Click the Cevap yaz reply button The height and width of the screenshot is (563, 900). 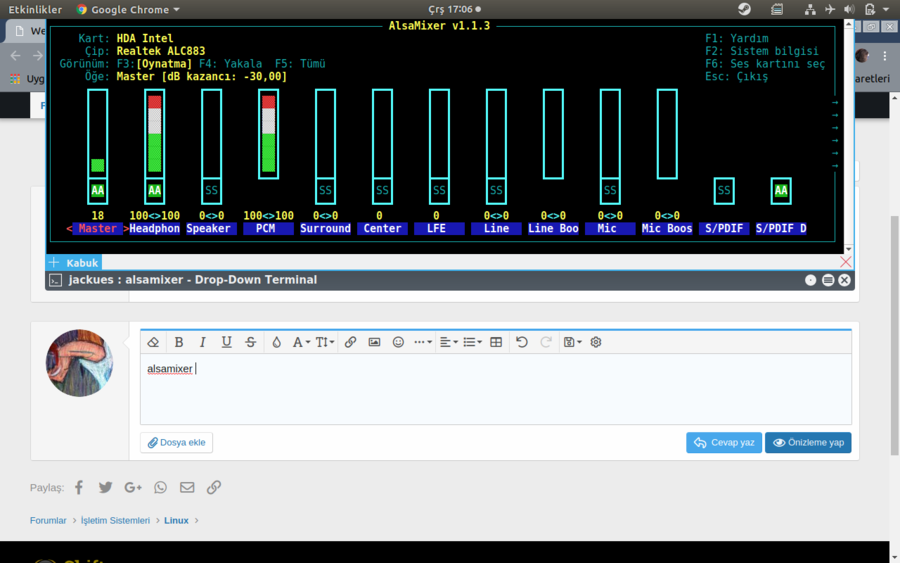[x=724, y=443]
